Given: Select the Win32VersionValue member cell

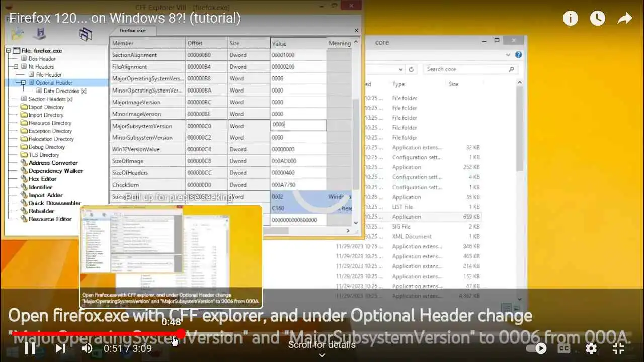Looking at the screenshot, I should click(x=147, y=149).
